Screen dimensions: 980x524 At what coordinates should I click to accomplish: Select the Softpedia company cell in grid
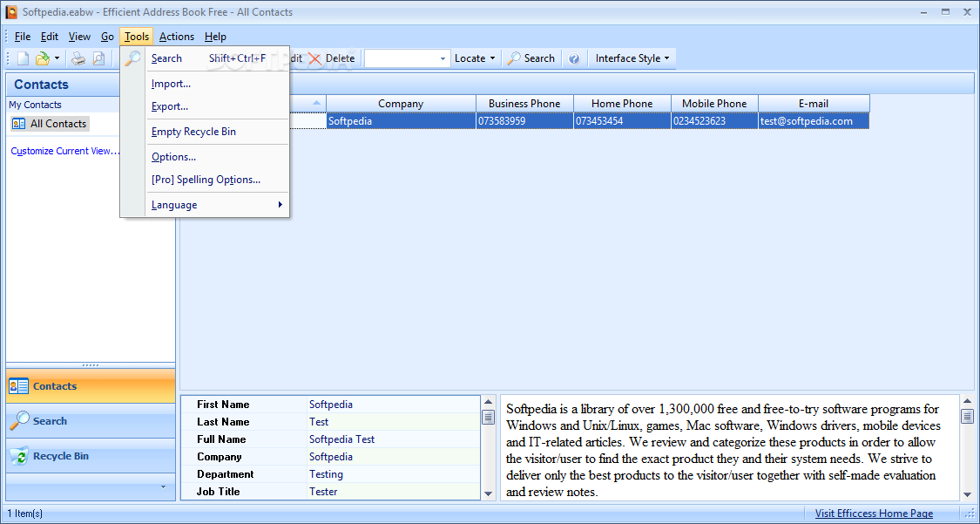pyautogui.click(x=401, y=121)
